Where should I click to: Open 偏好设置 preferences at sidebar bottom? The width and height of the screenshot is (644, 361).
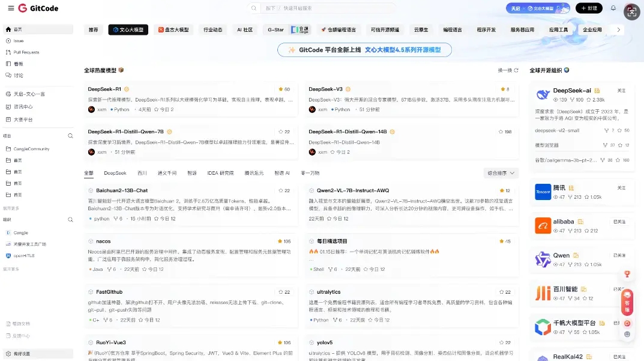(x=38, y=354)
